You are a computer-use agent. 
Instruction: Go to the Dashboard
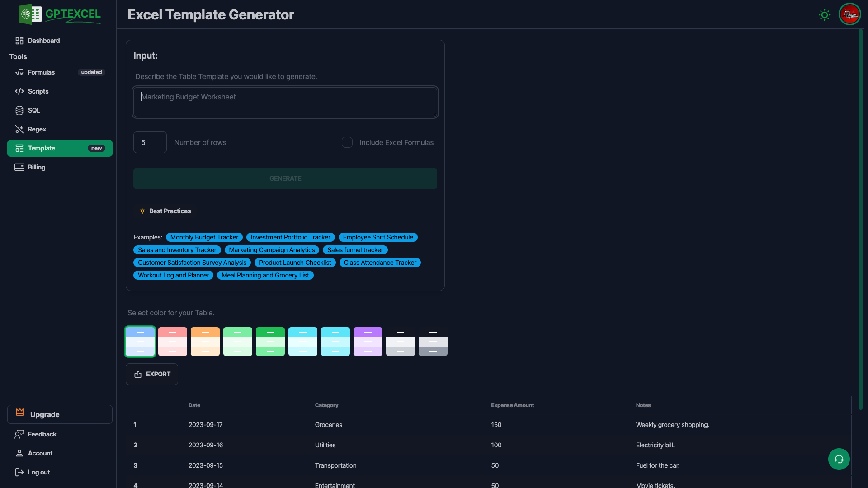[44, 41]
